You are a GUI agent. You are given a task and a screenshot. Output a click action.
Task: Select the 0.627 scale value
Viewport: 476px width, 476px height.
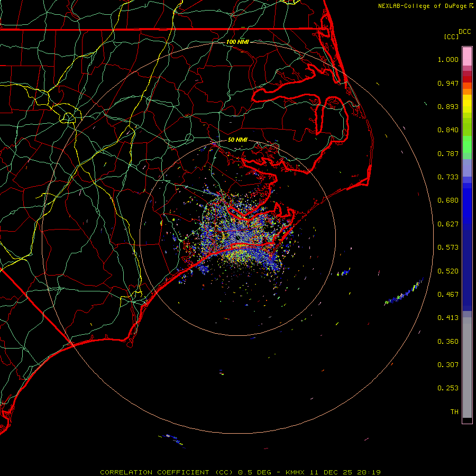click(448, 224)
